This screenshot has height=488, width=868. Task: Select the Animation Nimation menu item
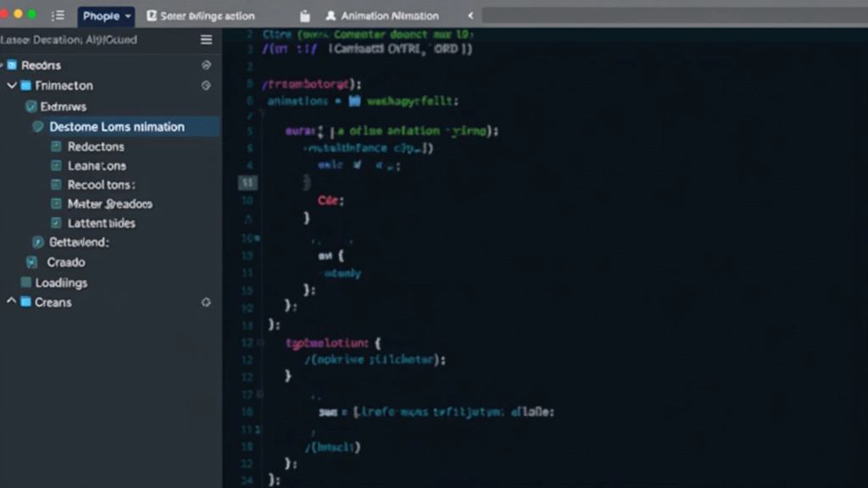(x=390, y=14)
